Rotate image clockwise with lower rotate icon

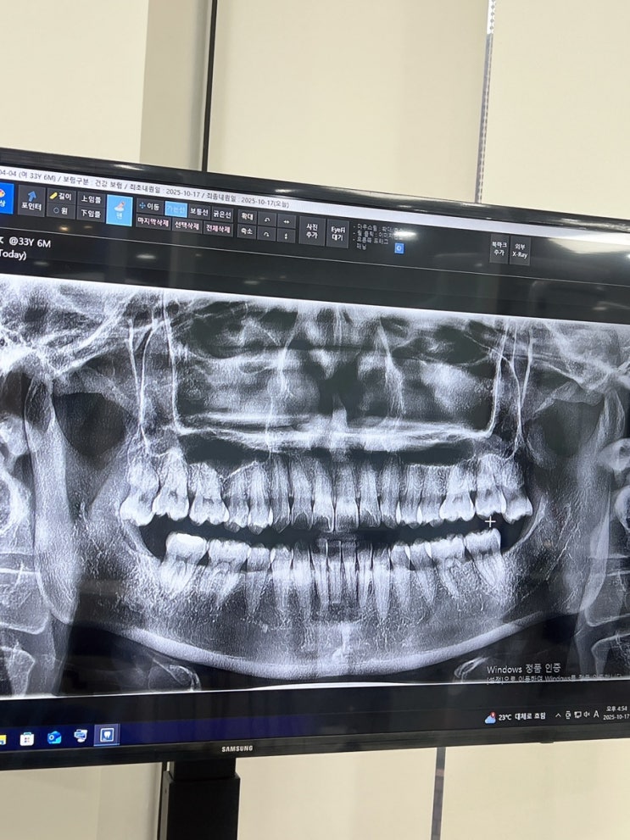coord(265,234)
